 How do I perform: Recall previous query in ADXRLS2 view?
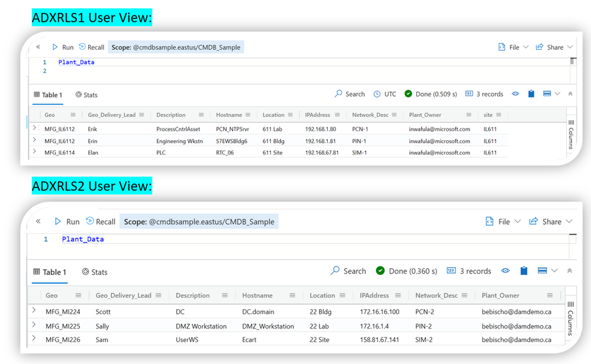(101, 222)
